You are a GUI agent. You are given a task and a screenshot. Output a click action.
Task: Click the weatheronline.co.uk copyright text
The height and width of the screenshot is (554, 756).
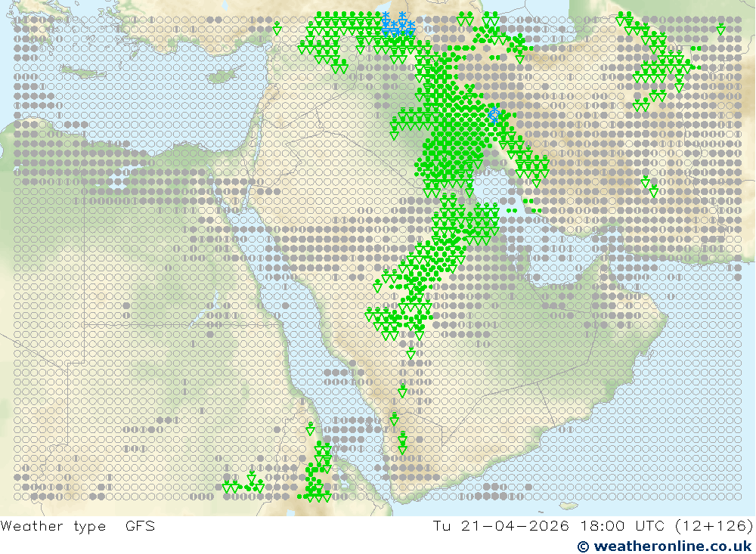pos(665,546)
